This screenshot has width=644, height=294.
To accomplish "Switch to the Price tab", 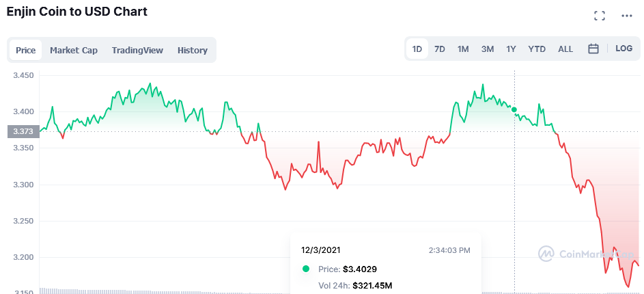I will 25,50.
